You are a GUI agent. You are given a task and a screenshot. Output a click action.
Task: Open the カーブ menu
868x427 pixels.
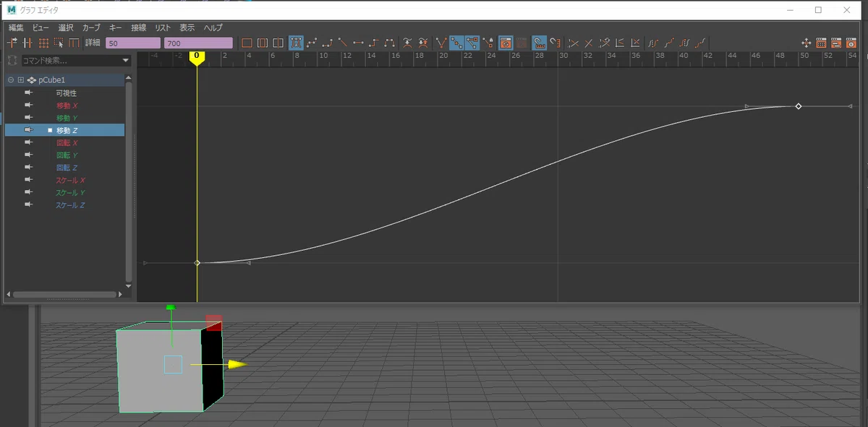click(x=91, y=27)
